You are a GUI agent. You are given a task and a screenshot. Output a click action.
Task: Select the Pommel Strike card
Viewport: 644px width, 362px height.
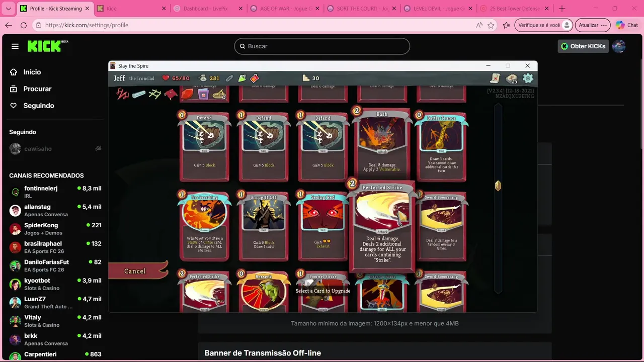(x=323, y=292)
